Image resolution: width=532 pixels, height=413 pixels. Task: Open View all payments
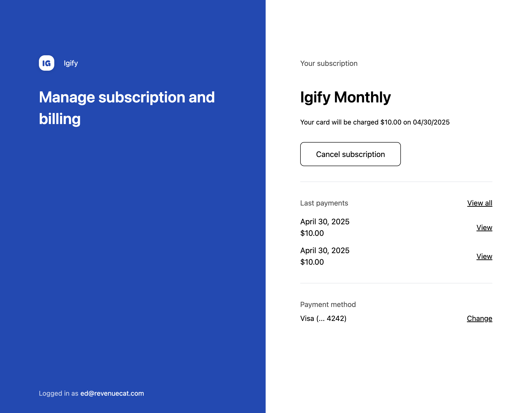click(x=479, y=203)
